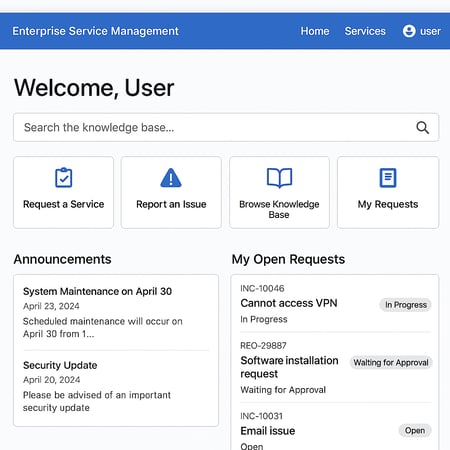Screen dimensions: 450x450
Task: Click the INC-10046 ticket number
Action: point(262,288)
